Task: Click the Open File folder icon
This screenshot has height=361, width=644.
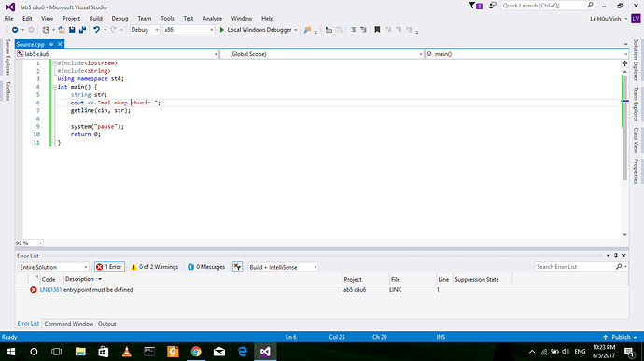Action: [62, 30]
